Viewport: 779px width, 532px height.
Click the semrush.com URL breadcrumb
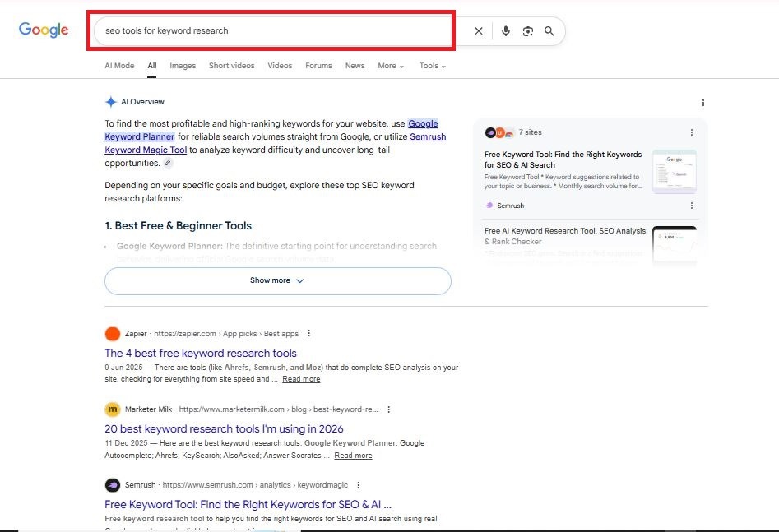pyautogui.click(x=255, y=485)
